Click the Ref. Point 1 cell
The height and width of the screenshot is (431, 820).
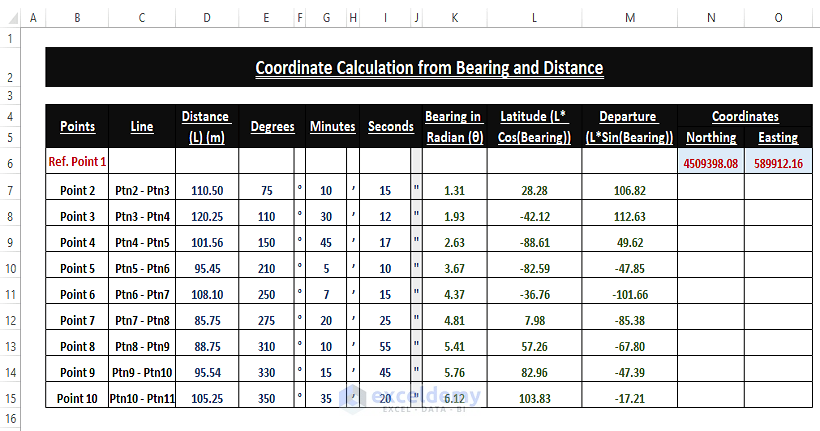pos(78,161)
